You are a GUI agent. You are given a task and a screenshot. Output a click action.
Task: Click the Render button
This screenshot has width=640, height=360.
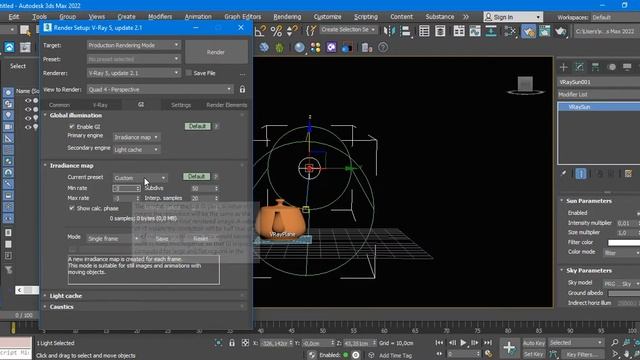tap(216, 52)
